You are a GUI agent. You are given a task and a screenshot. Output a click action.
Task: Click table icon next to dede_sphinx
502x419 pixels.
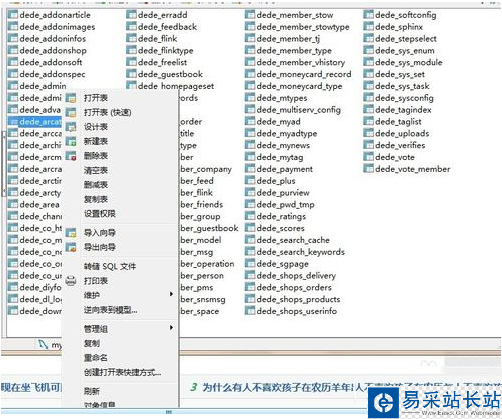368,27
